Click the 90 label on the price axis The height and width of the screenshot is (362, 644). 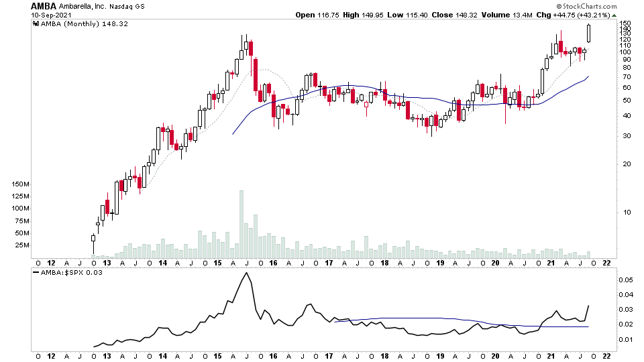click(627, 60)
